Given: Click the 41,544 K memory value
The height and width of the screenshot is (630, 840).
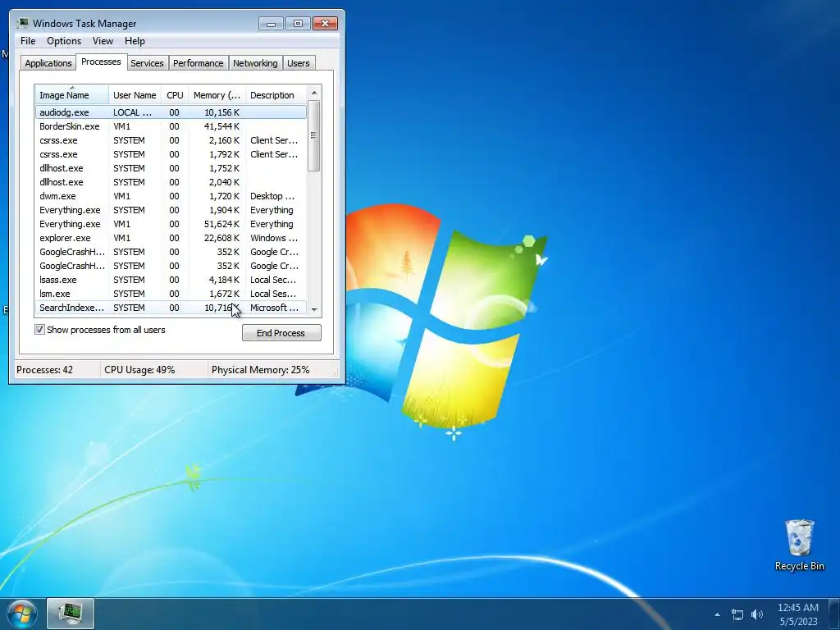Looking at the screenshot, I should coord(221,126).
